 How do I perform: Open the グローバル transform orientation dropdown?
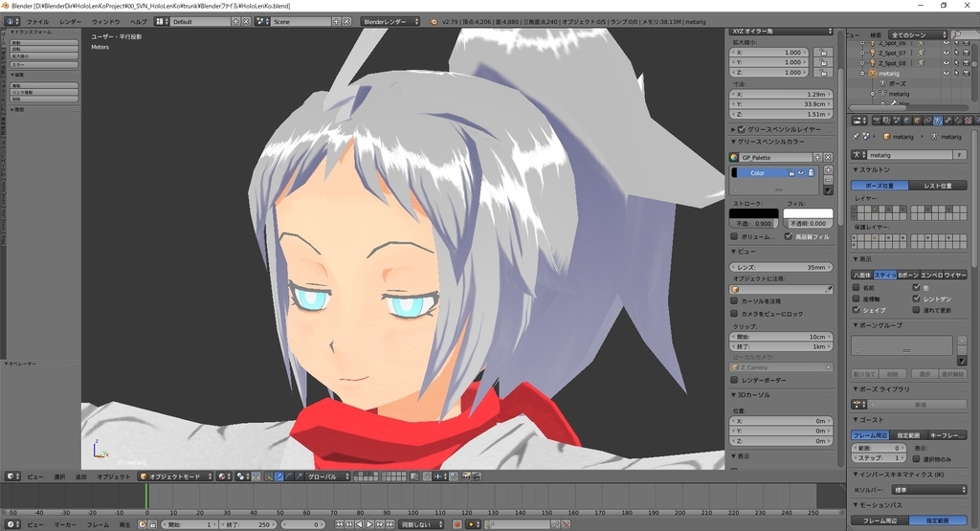[x=328, y=476]
